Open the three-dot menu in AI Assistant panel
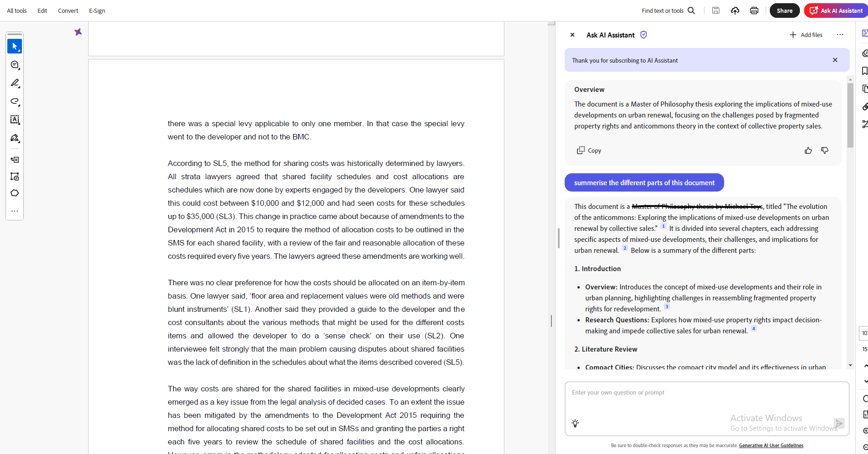 coord(840,35)
